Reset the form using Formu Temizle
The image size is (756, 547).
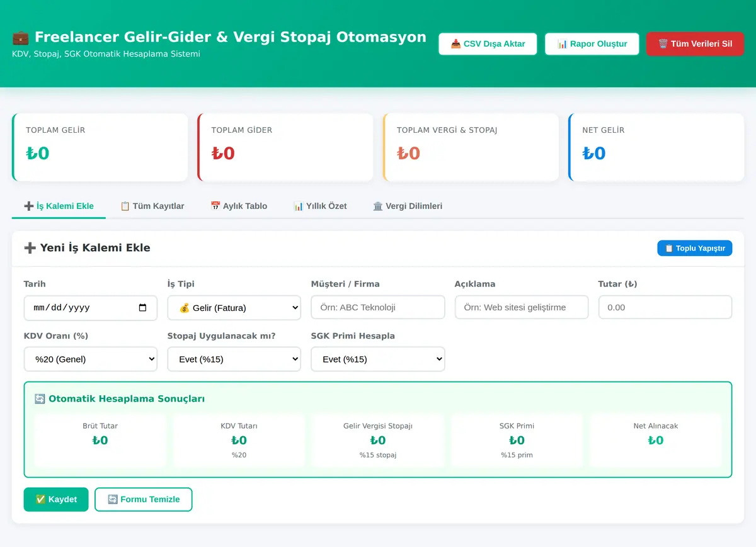[143, 499]
